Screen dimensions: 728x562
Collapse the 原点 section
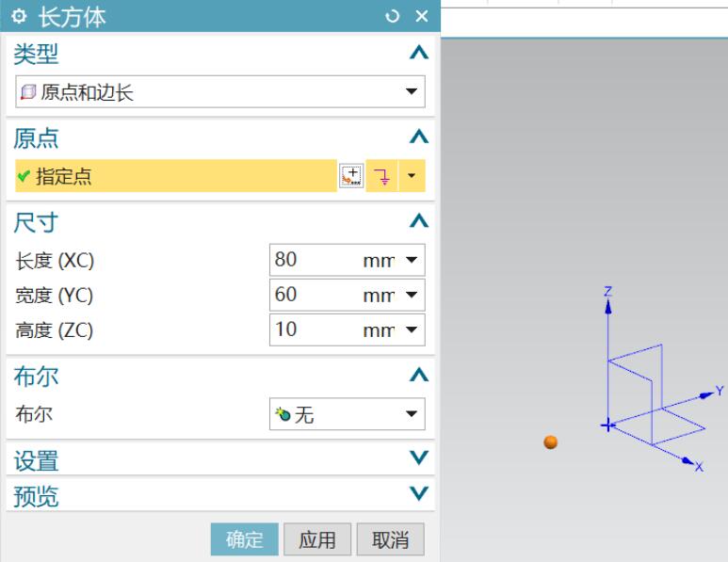[419, 136]
